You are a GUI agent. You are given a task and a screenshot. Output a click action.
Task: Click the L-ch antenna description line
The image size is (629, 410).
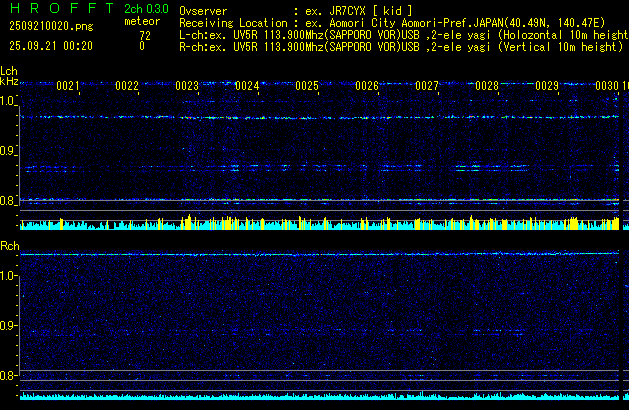(400, 34)
